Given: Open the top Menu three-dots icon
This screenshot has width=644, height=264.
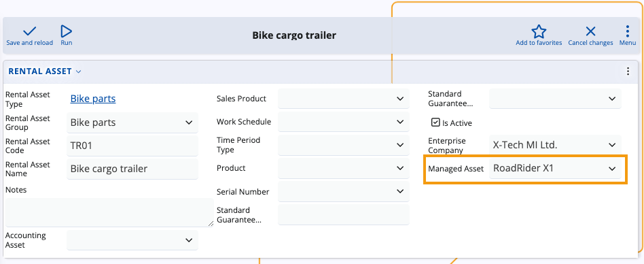Looking at the screenshot, I should [x=627, y=31].
